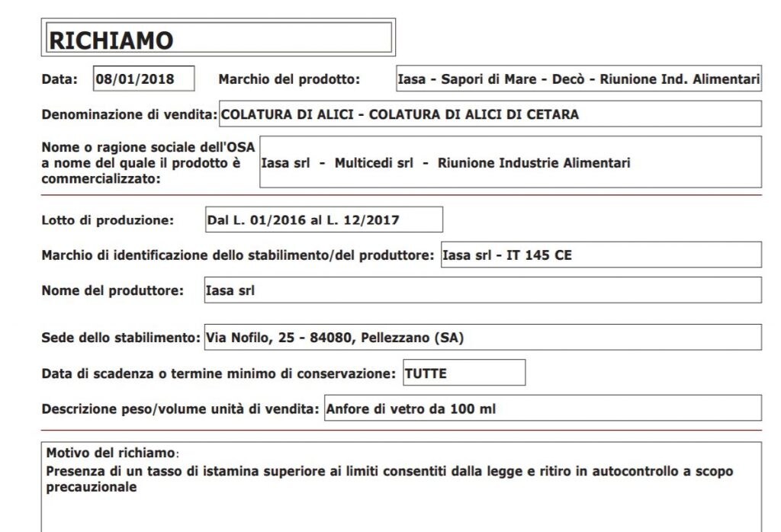781x532 pixels.
Task: Click field with Iasa srl - Multicedi srl
Action: [510, 162]
